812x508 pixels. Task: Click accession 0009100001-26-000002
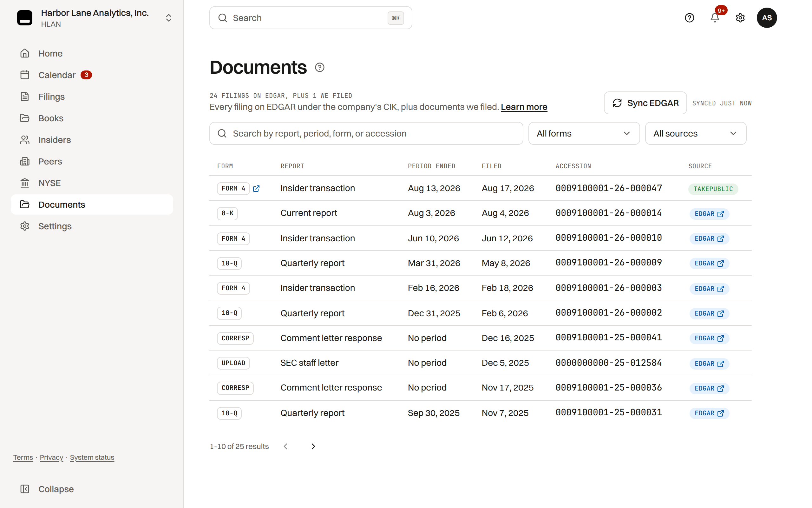click(609, 312)
